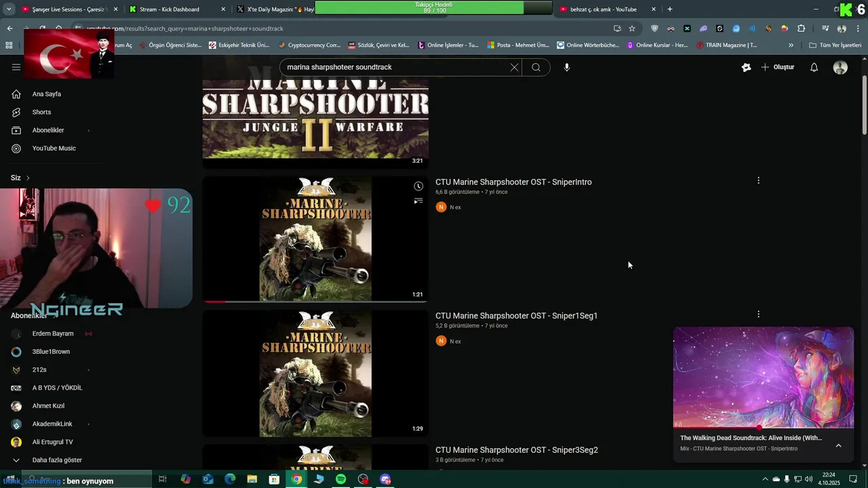
Task: Open Ali Ertugrul TV subscription channel
Action: pos(52,442)
